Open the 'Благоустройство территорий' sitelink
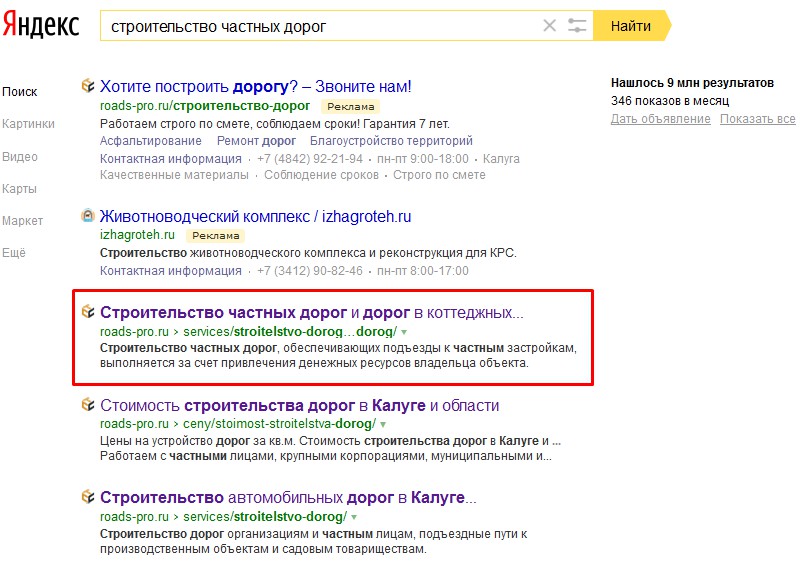 391,141
